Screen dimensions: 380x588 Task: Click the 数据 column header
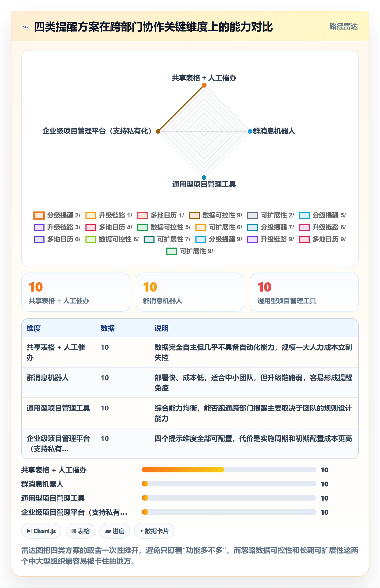(x=108, y=328)
